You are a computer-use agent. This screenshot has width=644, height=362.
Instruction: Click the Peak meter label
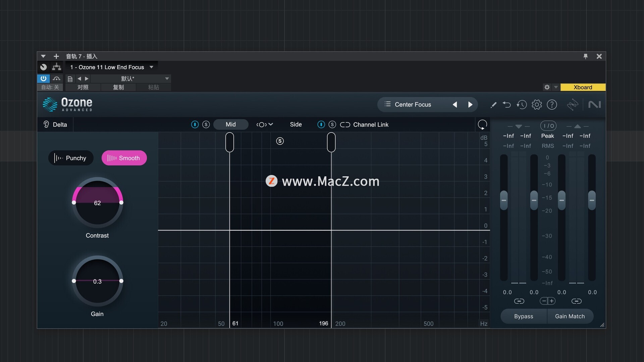(x=547, y=136)
